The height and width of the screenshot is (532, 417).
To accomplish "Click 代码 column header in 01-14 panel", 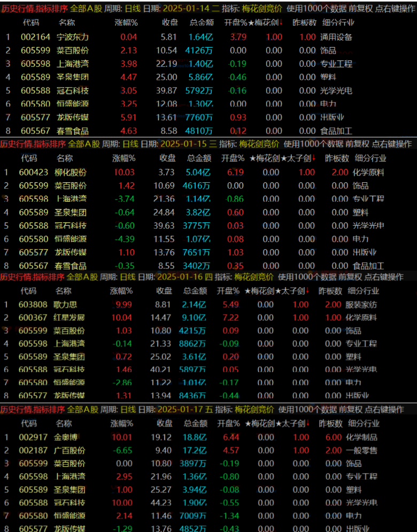I will point(31,22).
